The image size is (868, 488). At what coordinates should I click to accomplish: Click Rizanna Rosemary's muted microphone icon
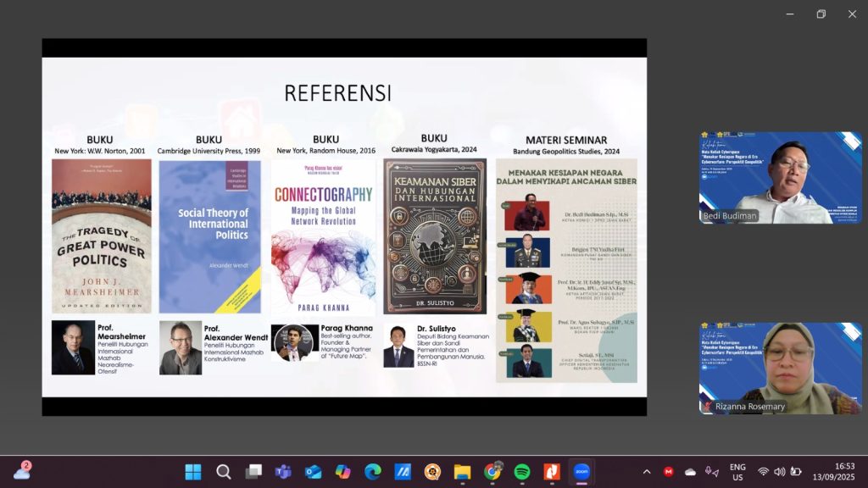pos(708,407)
